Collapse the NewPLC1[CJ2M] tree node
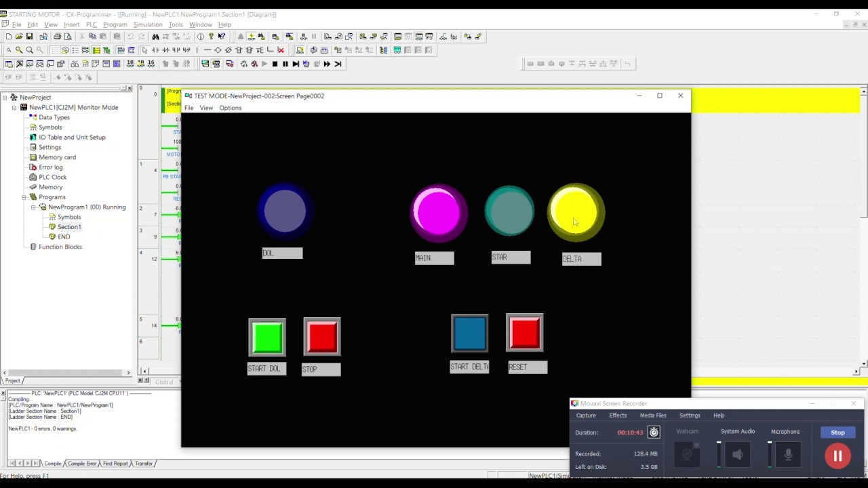 pyautogui.click(x=14, y=107)
